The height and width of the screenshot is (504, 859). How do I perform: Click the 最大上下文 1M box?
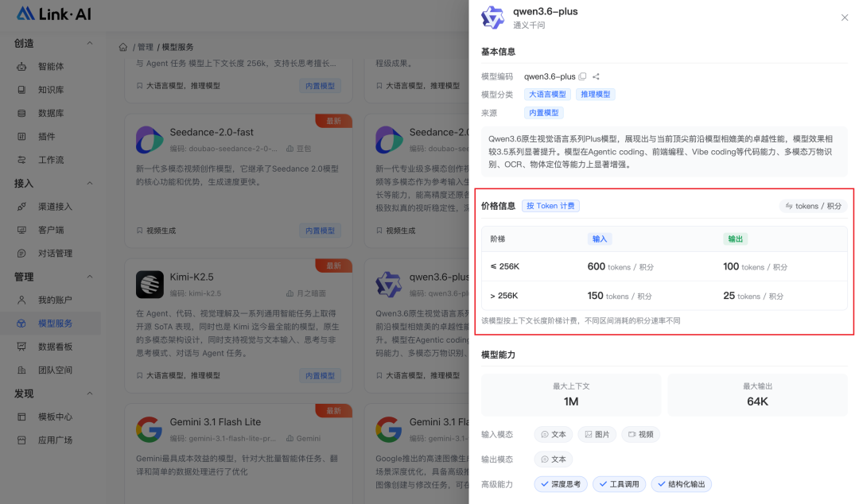571,395
